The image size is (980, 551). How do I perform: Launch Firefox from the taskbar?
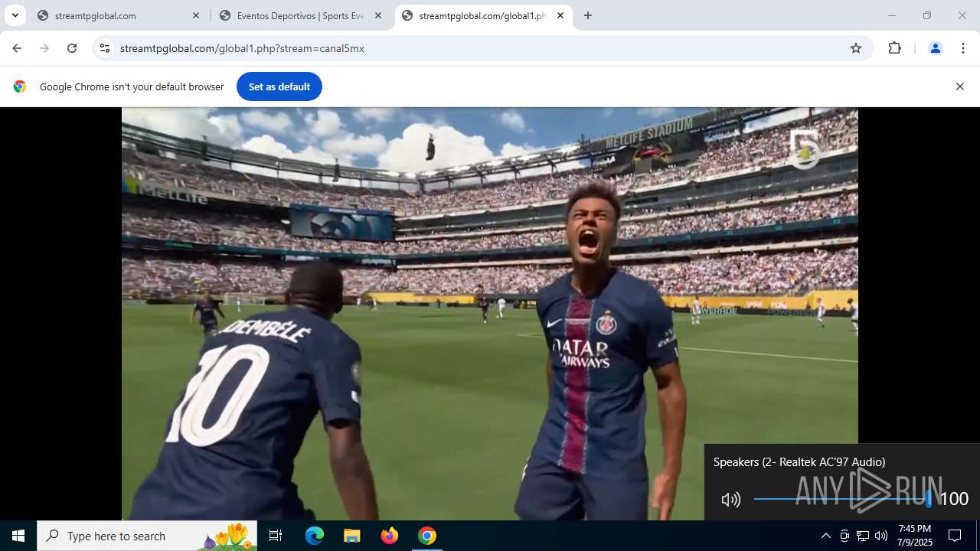coord(389,536)
